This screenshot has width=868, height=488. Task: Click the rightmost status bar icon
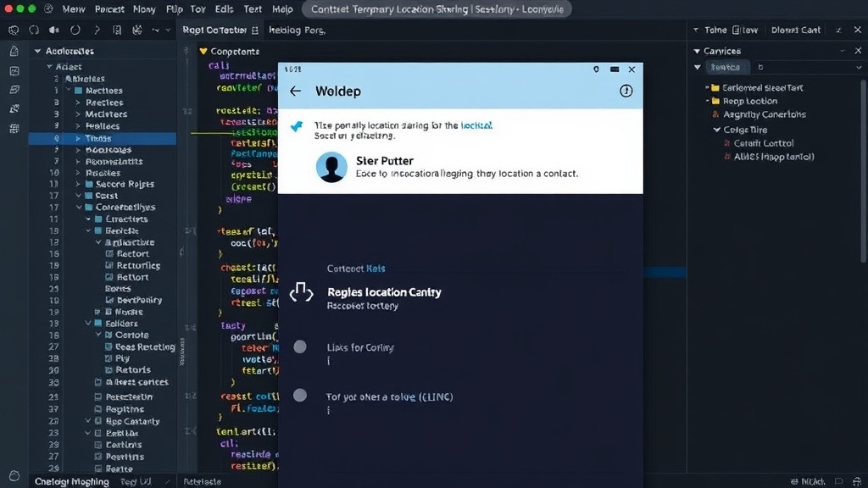point(857,482)
